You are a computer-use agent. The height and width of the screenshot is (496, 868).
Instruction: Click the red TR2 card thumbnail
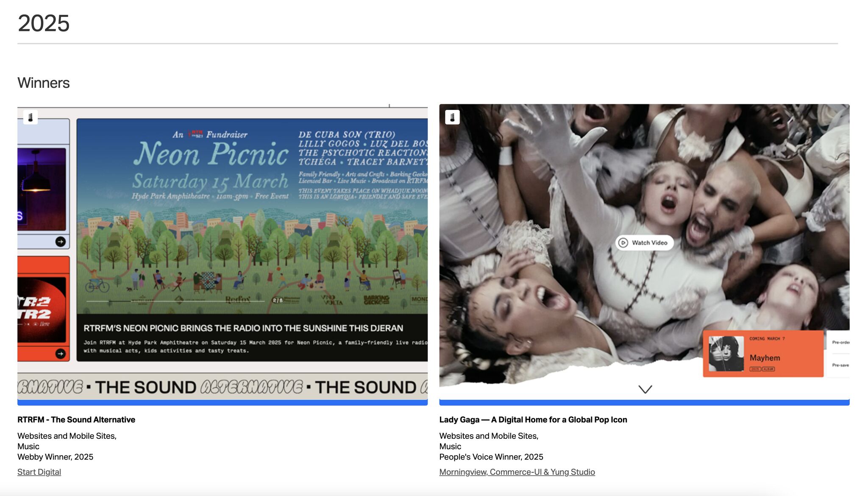tap(42, 310)
